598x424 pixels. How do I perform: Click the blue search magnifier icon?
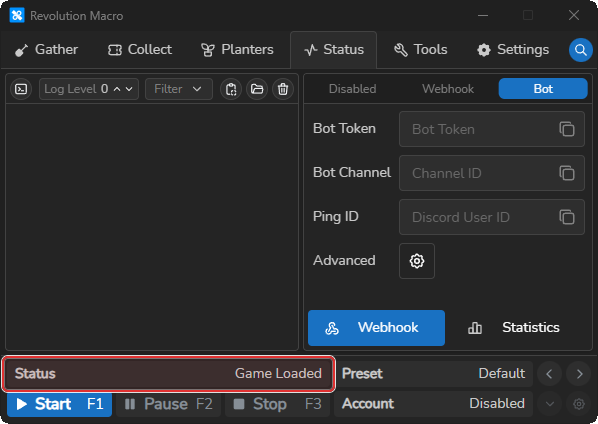coord(580,50)
